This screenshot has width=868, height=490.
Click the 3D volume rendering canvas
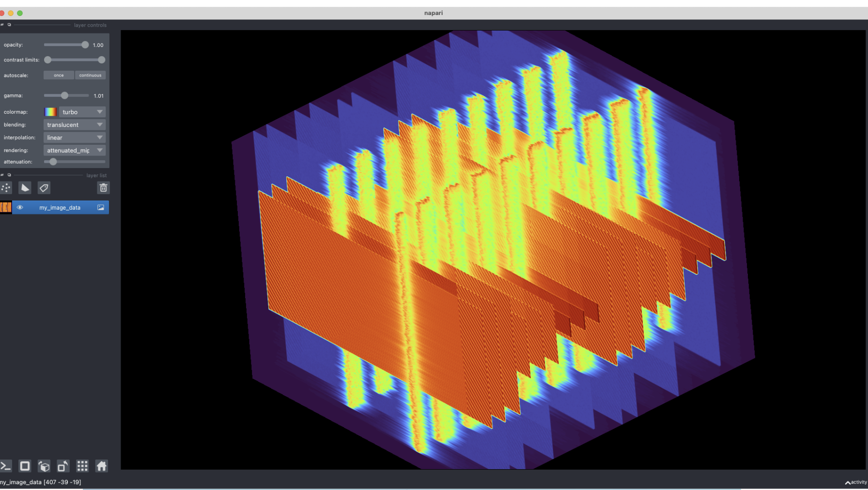coord(493,250)
